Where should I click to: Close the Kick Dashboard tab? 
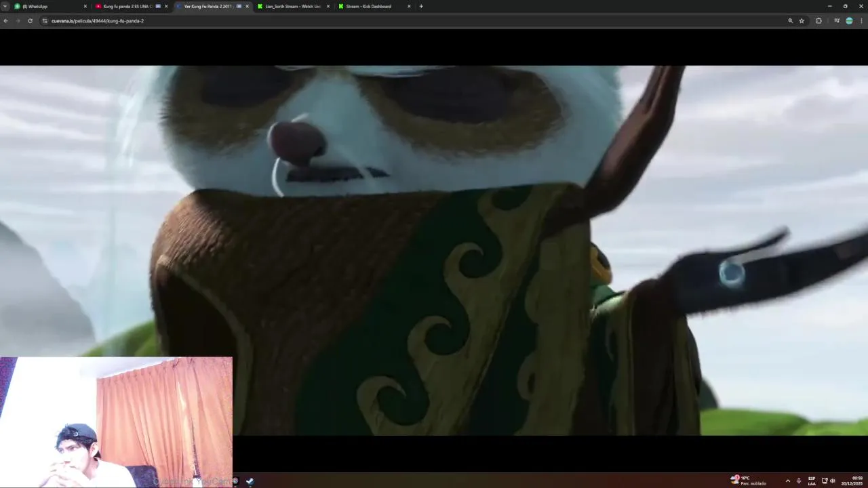(409, 6)
